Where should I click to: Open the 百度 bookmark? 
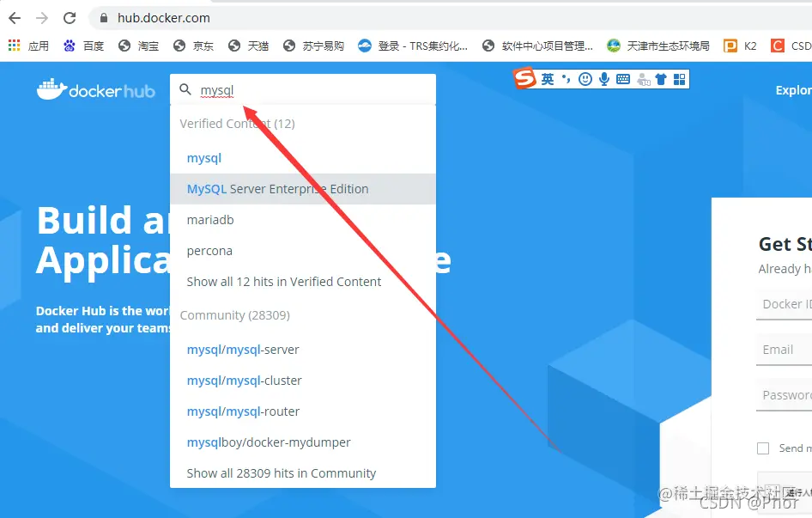pos(83,46)
